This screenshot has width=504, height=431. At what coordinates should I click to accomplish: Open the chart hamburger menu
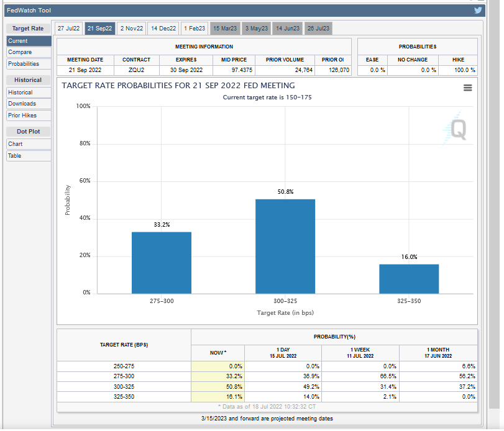pyautogui.click(x=468, y=88)
